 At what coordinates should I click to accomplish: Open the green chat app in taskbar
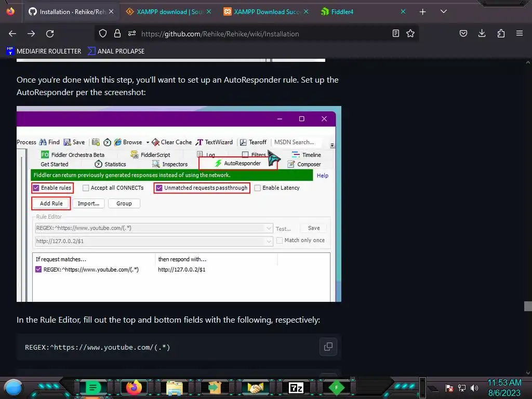(92, 387)
